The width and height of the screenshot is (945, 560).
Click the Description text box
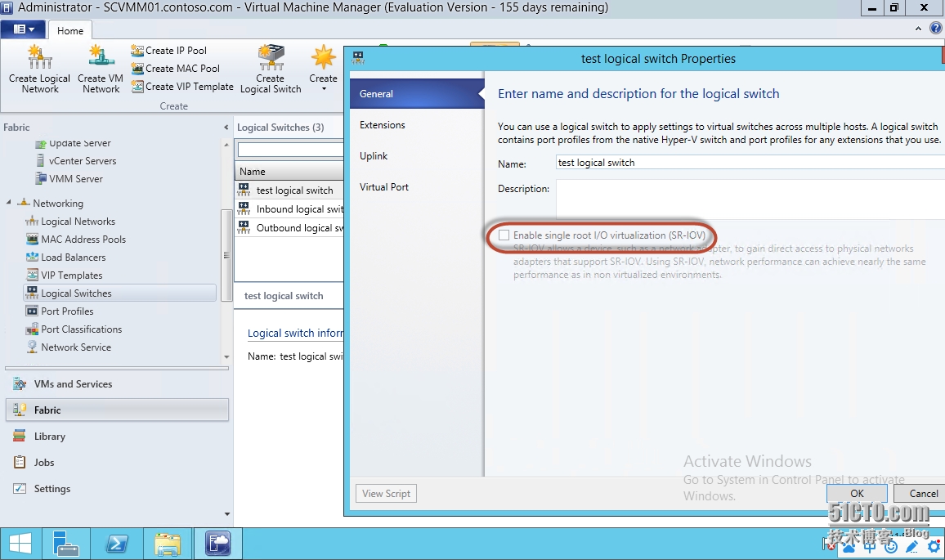click(x=750, y=199)
